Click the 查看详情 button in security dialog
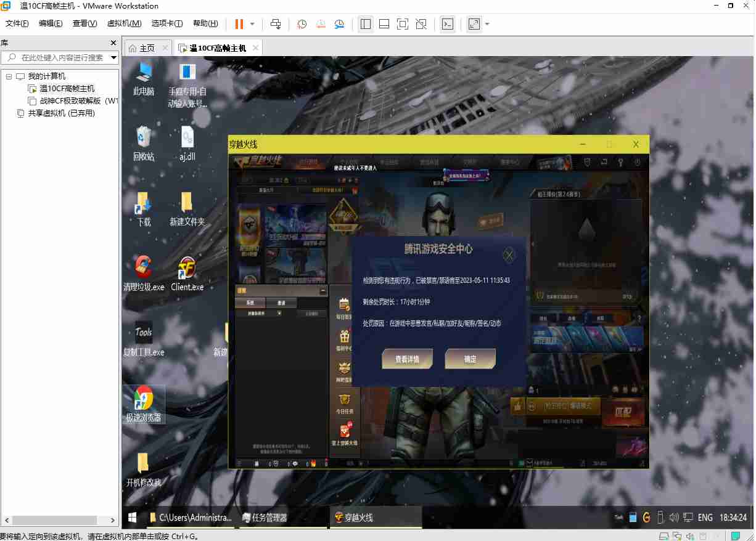This screenshot has height=541, width=756. coord(407,359)
